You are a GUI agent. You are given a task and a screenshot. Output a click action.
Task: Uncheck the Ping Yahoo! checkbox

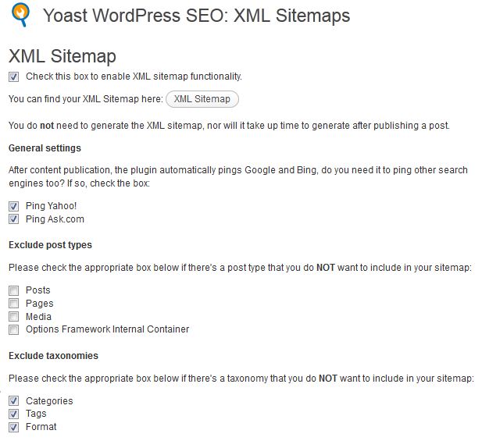(x=13, y=206)
